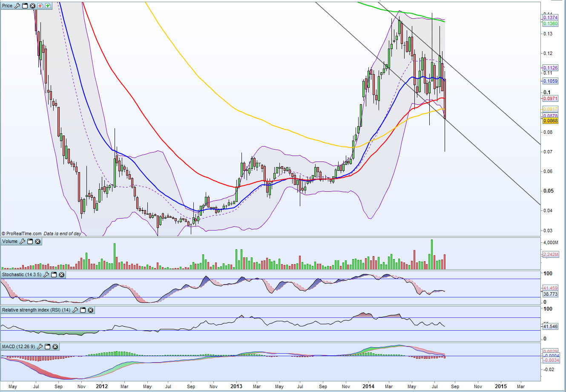The height and width of the screenshot is (392, 566).
Task: Close the Price panel with X icon
Action: pos(32,6)
